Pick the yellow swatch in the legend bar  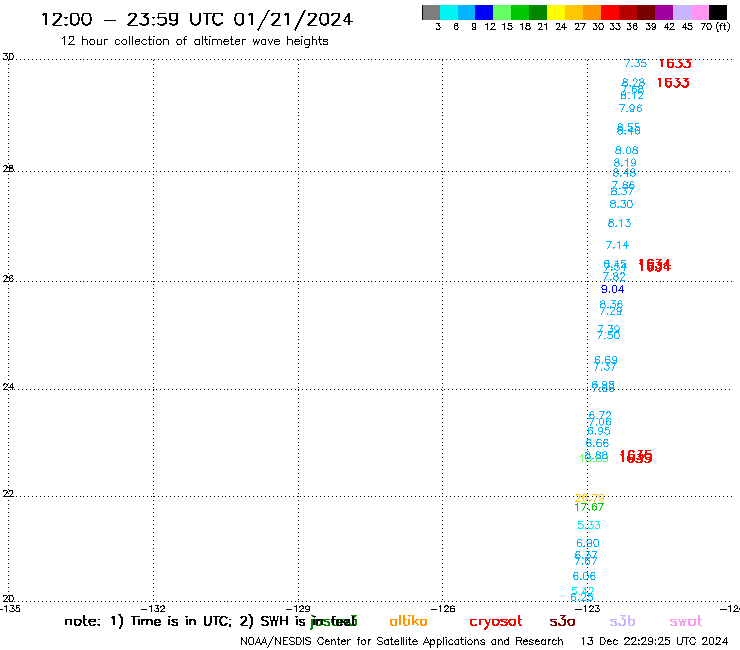point(556,13)
